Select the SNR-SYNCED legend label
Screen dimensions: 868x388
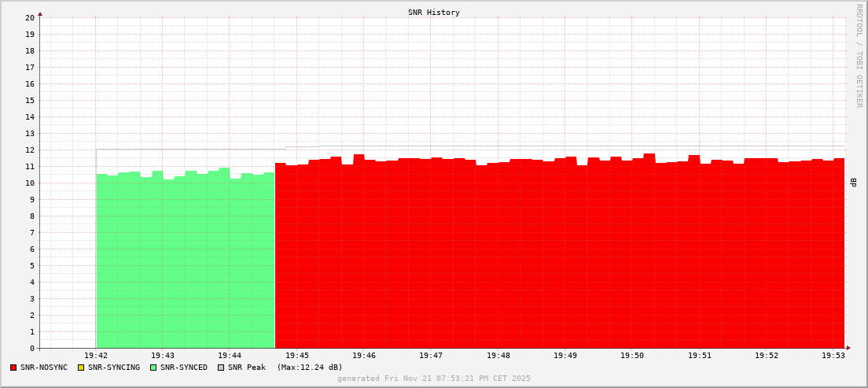pos(184,368)
